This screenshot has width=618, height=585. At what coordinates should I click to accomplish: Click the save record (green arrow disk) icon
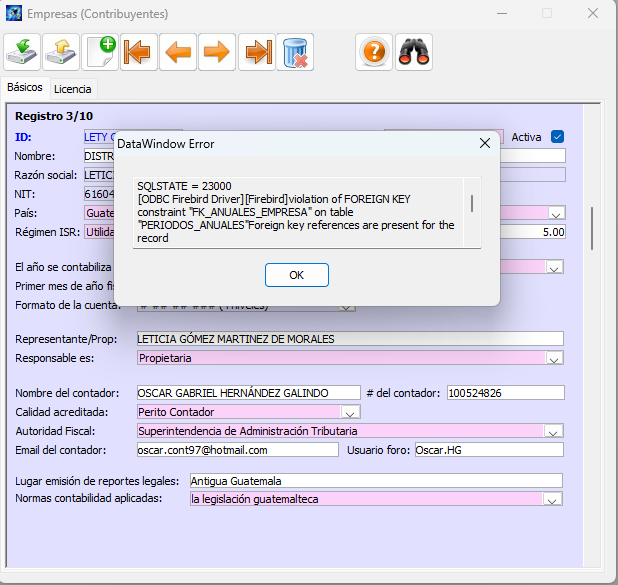[x=22, y=52]
